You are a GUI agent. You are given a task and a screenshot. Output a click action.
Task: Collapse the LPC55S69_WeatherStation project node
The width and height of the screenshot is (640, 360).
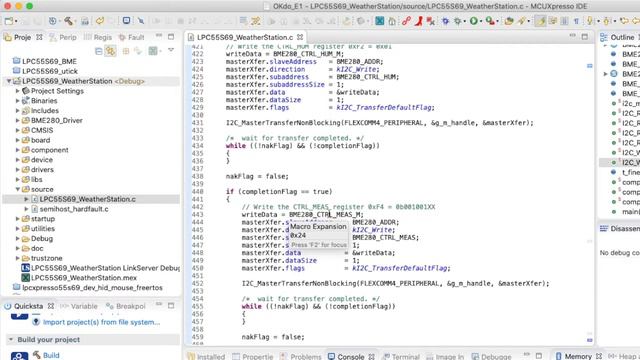(x=9, y=81)
